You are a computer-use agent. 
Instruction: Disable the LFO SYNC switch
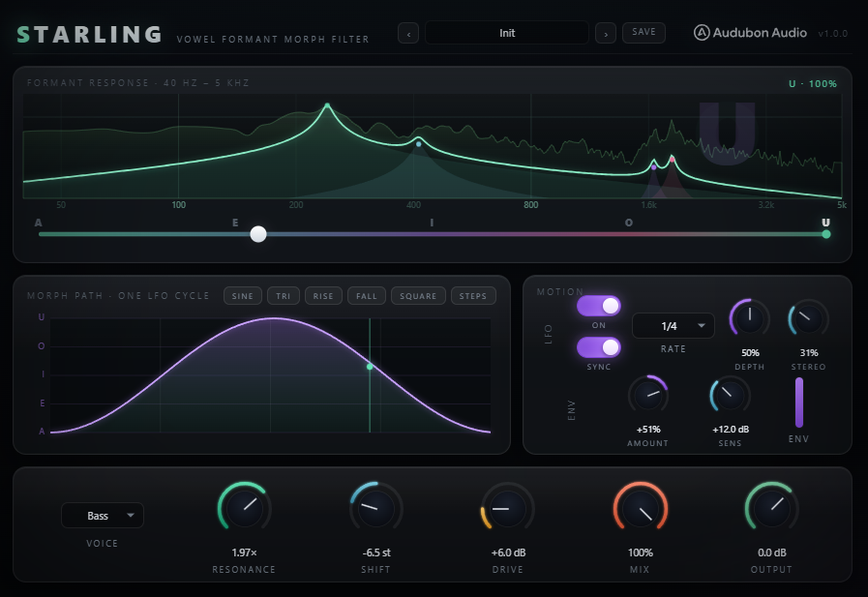598,347
